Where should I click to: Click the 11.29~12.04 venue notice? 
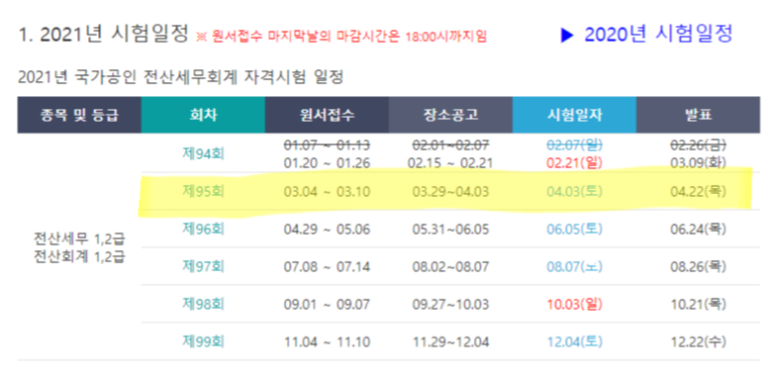[451, 342]
